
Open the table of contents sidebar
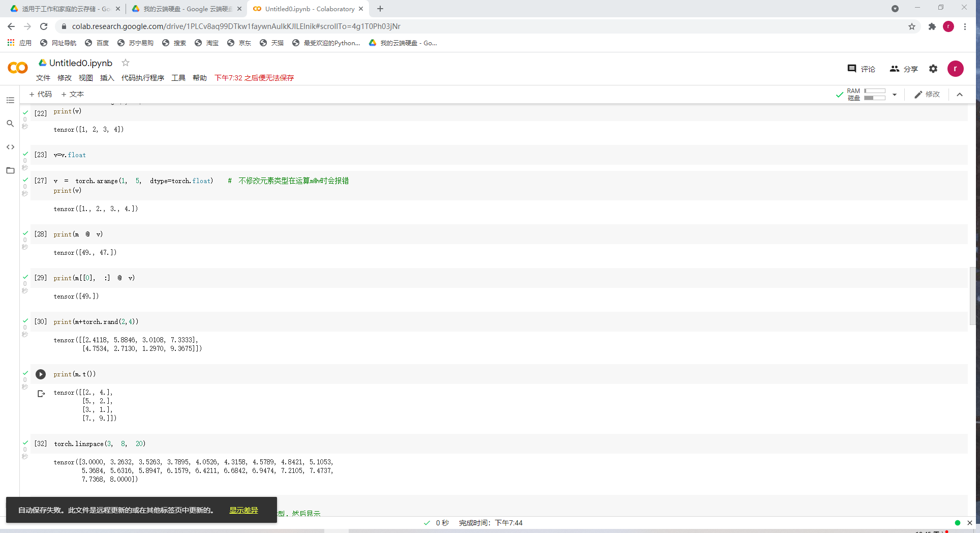click(10, 100)
